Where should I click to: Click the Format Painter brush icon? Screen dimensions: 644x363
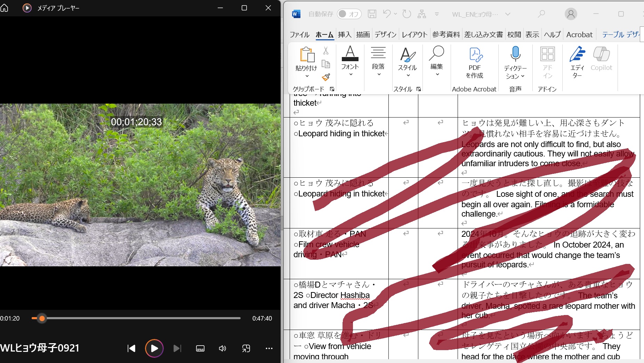326,77
